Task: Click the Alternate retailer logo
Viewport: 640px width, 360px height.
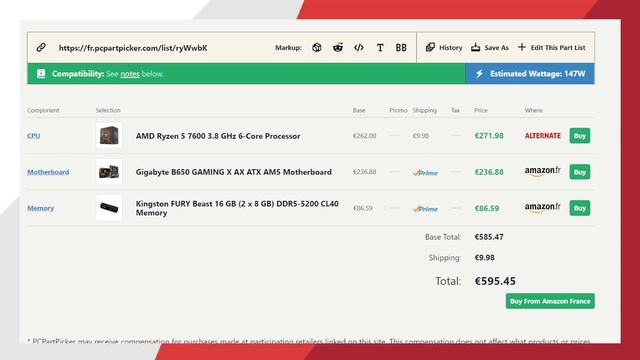Action: point(542,136)
